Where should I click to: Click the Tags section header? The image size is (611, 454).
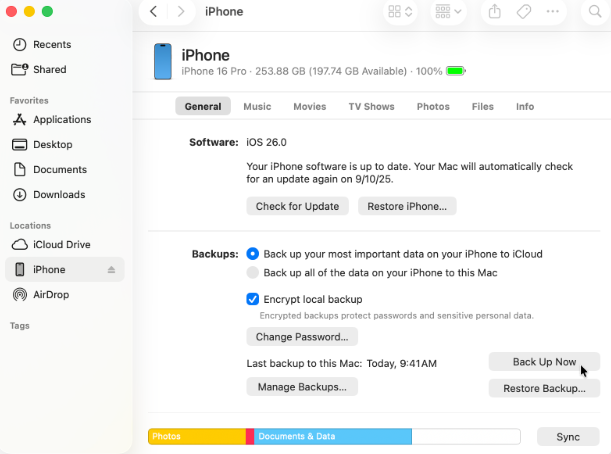(20, 326)
